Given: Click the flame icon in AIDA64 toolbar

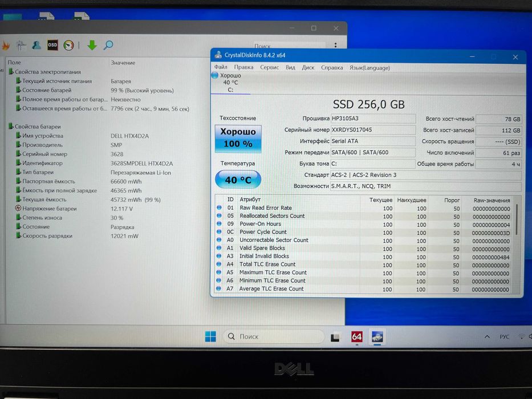Looking at the screenshot, I should (x=6, y=45).
